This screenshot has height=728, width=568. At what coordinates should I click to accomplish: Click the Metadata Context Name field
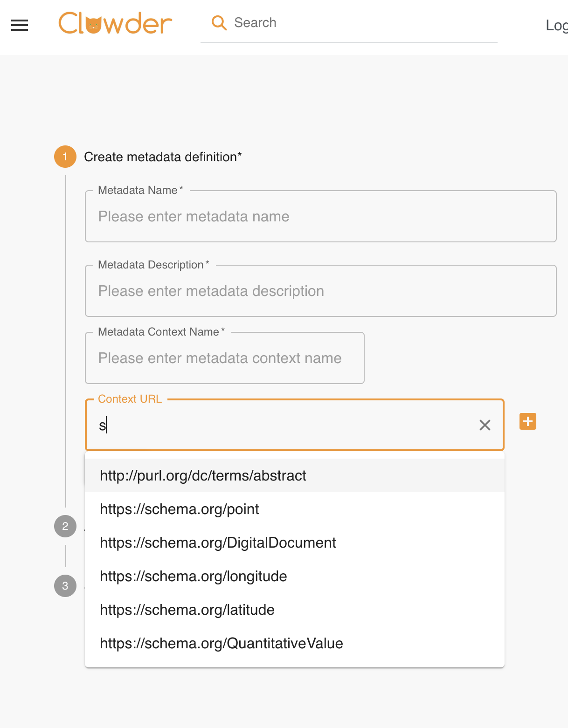click(x=224, y=358)
